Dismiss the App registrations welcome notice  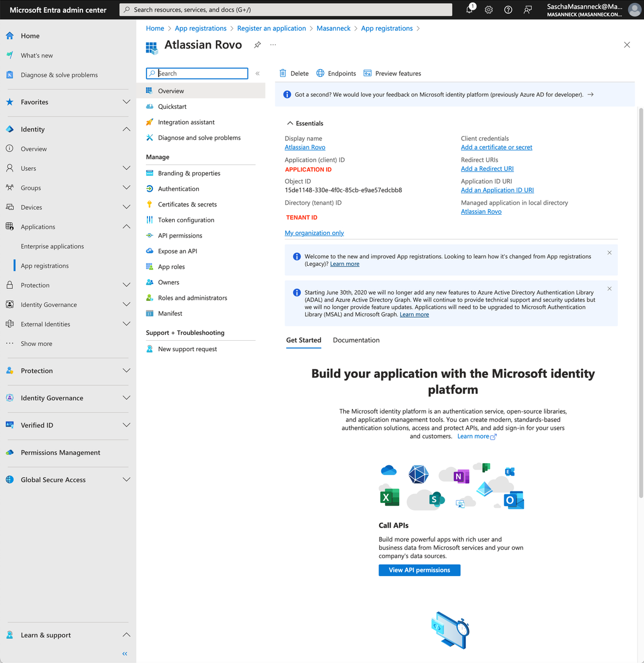click(x=610, y=253)
